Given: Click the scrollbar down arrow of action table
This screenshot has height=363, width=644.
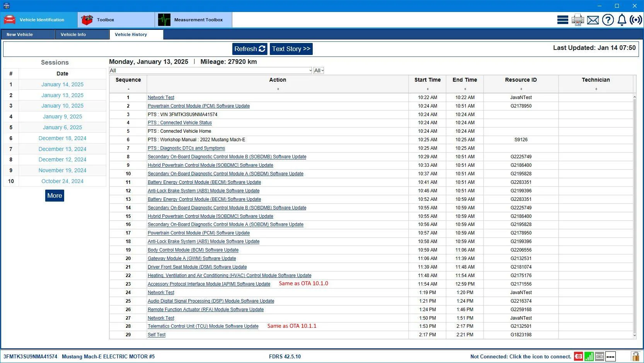Looking at the screenshot, I should pyautogui.click(x=634, y=336).
